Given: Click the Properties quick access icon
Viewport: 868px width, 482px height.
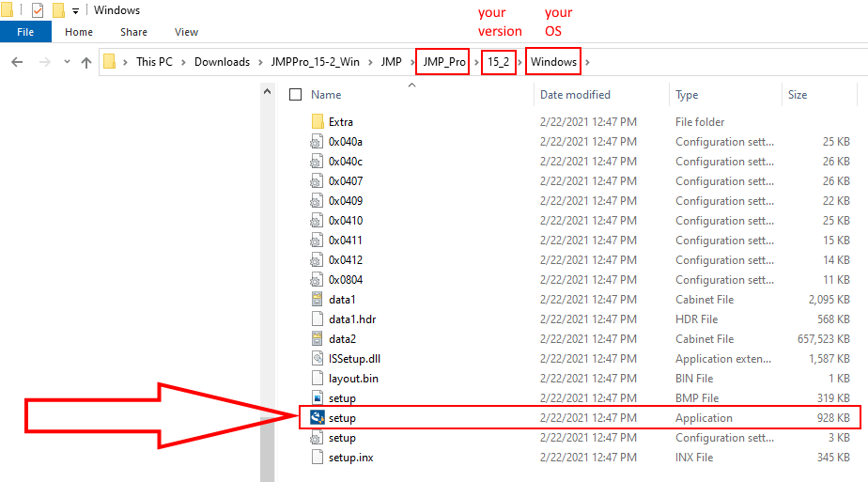Looking at the screenshot, I should pyautogui.click(x=37, y=10).
